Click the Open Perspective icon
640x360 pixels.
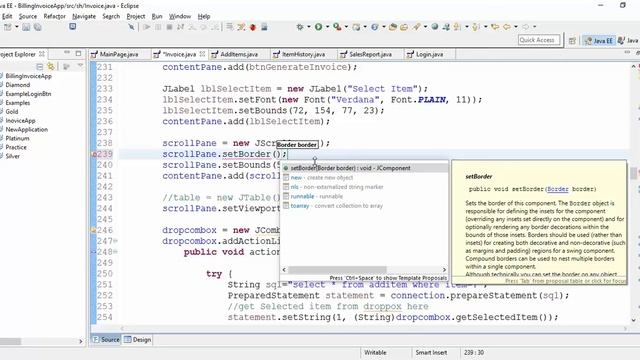tap(572, 40)
